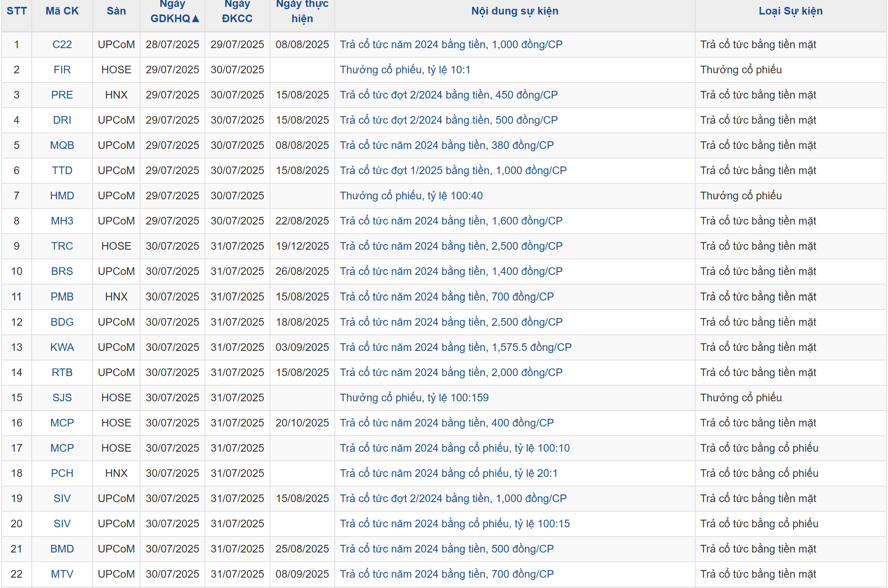Click Ngày thực hiện column header
This screenshot has width=888, height=588.
(x=302, y=11)
